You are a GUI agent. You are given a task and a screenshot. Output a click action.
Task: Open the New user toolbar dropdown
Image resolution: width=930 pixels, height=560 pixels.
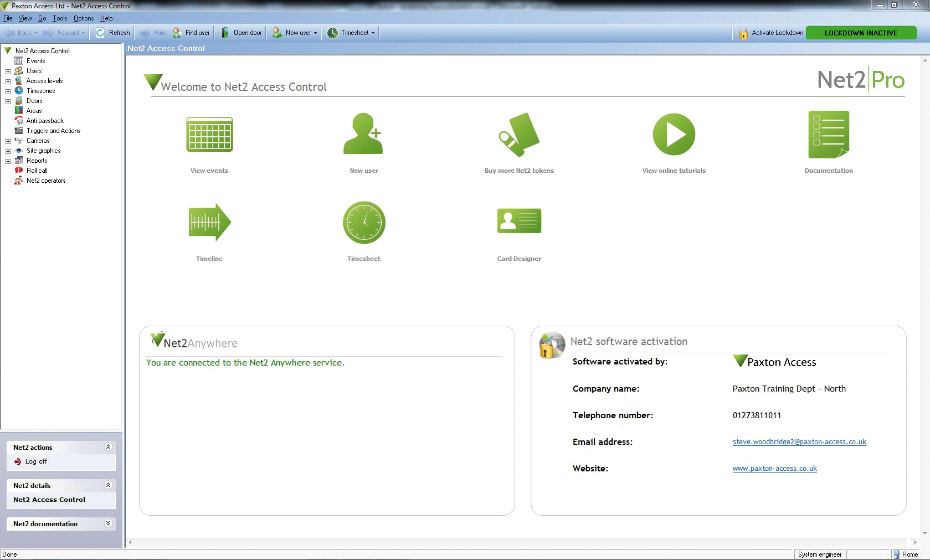pyautogui.click(x=315, y=33)
